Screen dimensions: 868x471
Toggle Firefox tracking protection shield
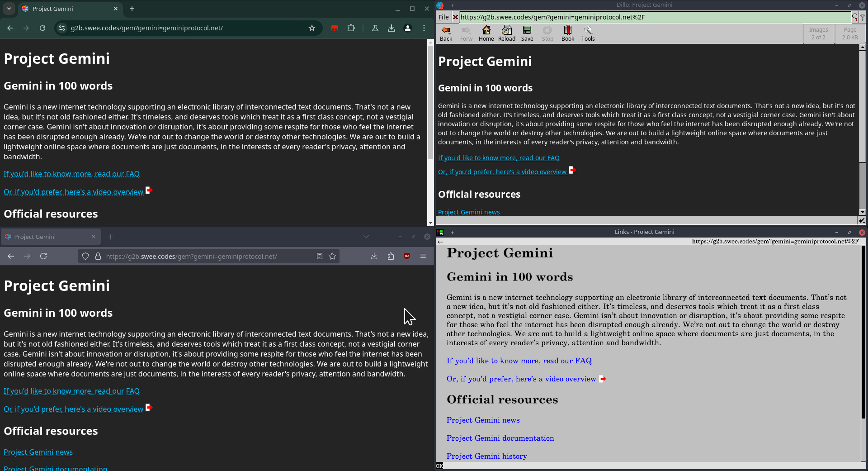coord(85,256)
